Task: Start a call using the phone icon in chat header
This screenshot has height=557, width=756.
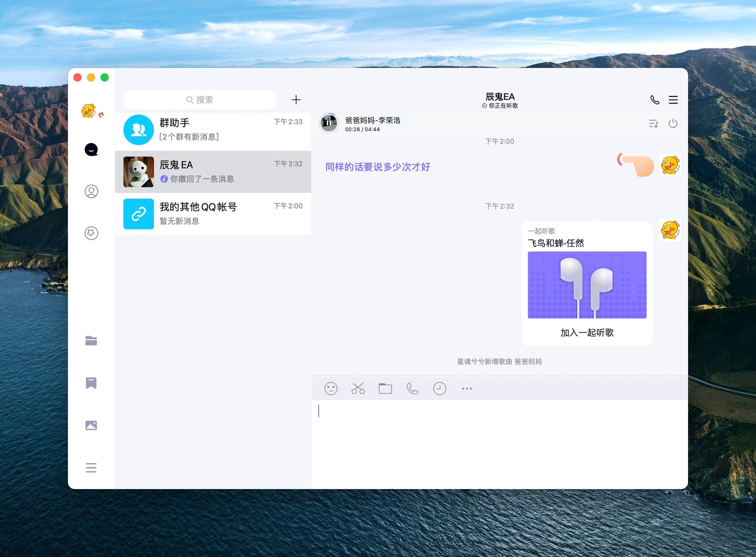Action: (654, 100)
